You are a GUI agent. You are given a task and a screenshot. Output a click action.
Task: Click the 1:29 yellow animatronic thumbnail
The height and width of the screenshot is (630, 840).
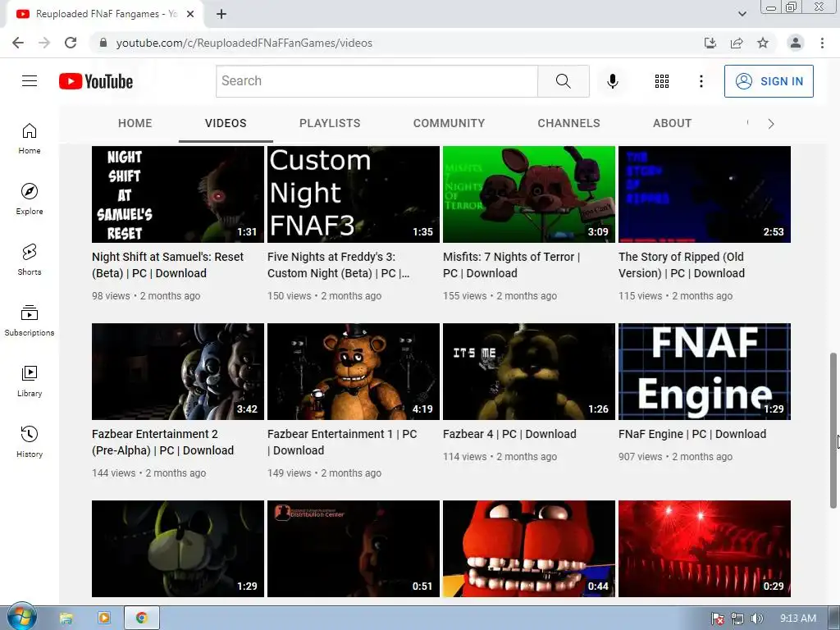(178, 549)
